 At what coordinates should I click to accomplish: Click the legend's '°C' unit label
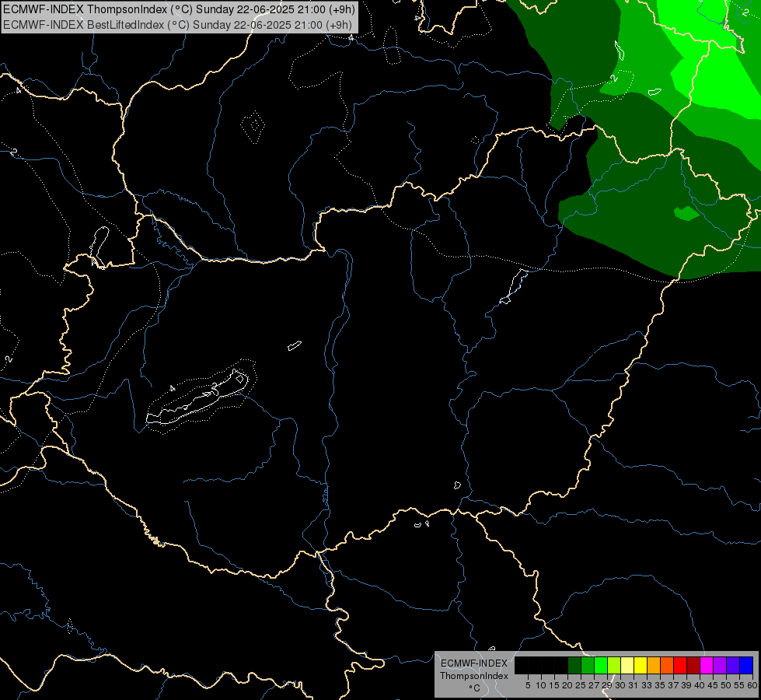tap(475, 688)
